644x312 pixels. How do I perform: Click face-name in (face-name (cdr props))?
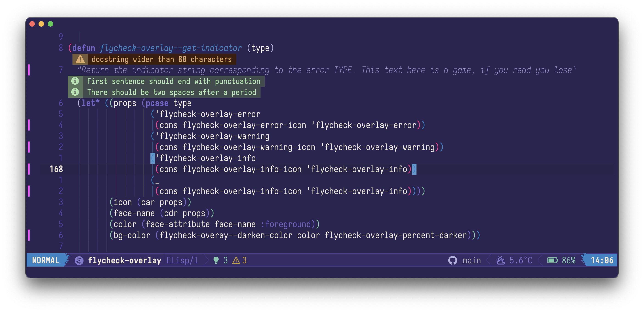(x=134, y=213)
